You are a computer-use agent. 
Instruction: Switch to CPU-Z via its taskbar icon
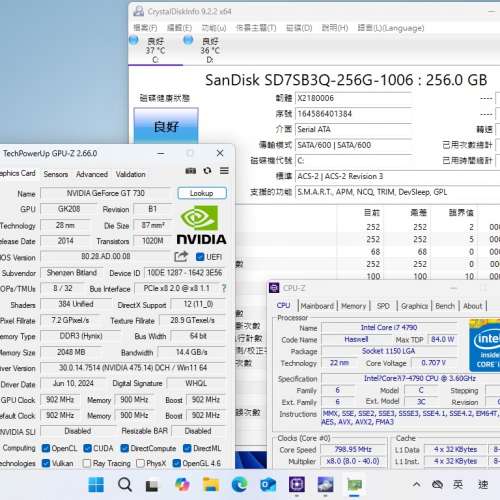(x=297, y=484)
